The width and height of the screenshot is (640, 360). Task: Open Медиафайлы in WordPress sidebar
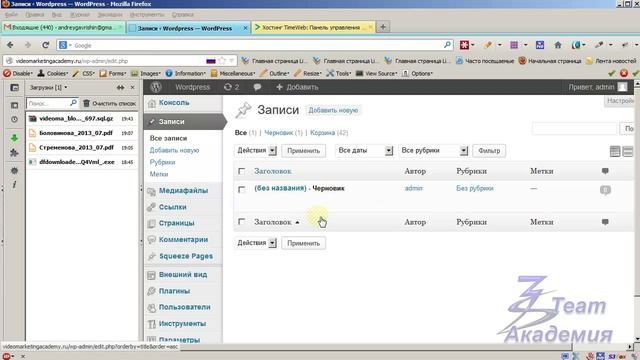[183, 191]
